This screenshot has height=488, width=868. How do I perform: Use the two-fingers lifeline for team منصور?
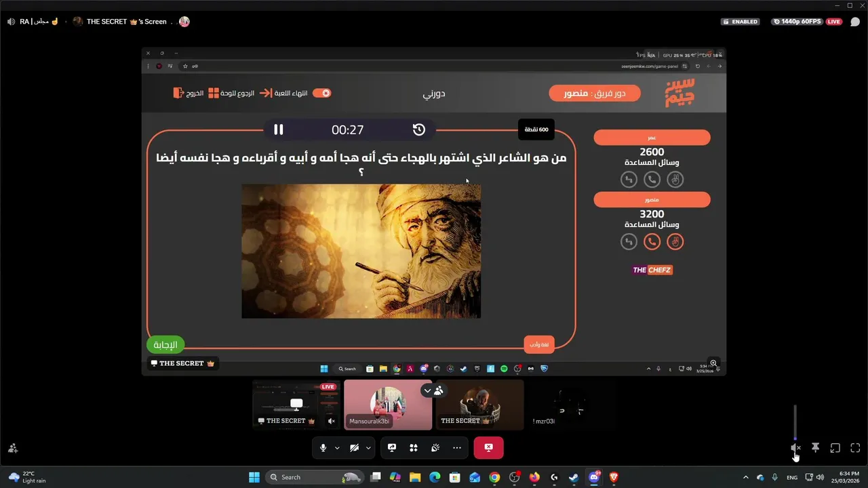click(x=675, y=241)
